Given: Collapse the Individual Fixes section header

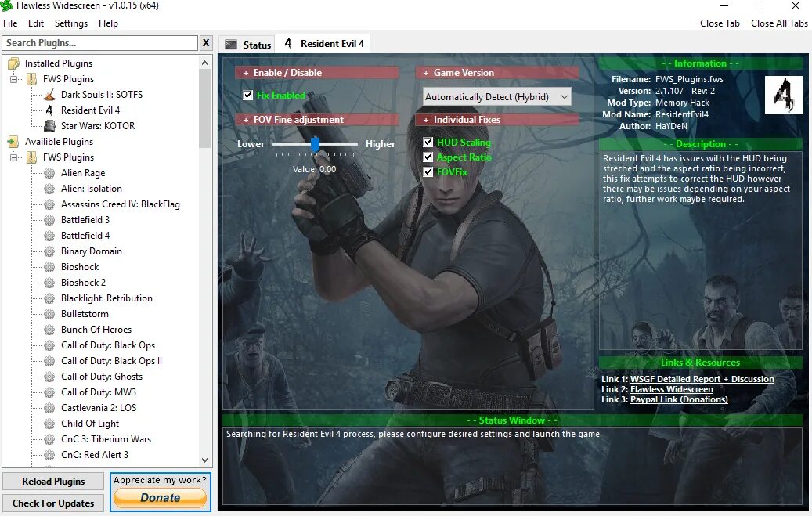Looking at the screenshot, I should point(497,120).
